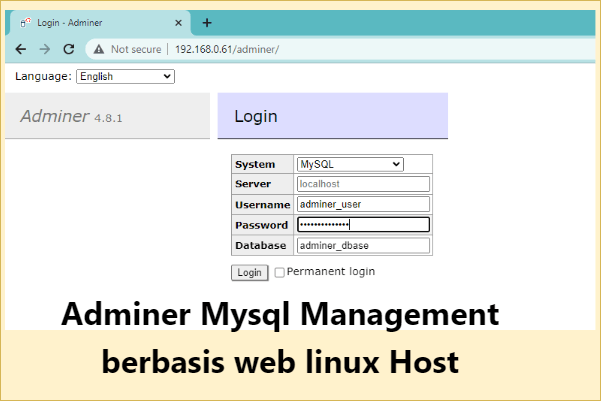Click the Server field with localhost placeholder
Image resolution: width=601 pixels, height=401 pixels.
[363, 184]
